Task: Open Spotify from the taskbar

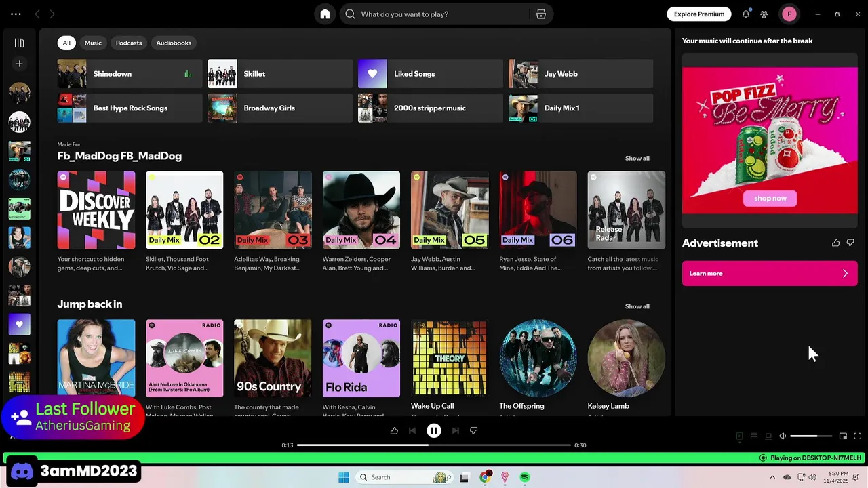Action: [525, 477]
